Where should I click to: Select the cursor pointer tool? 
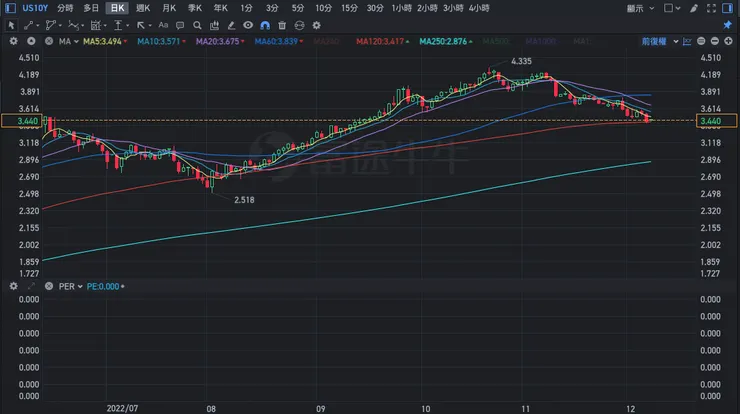click(x=11, y=25)
